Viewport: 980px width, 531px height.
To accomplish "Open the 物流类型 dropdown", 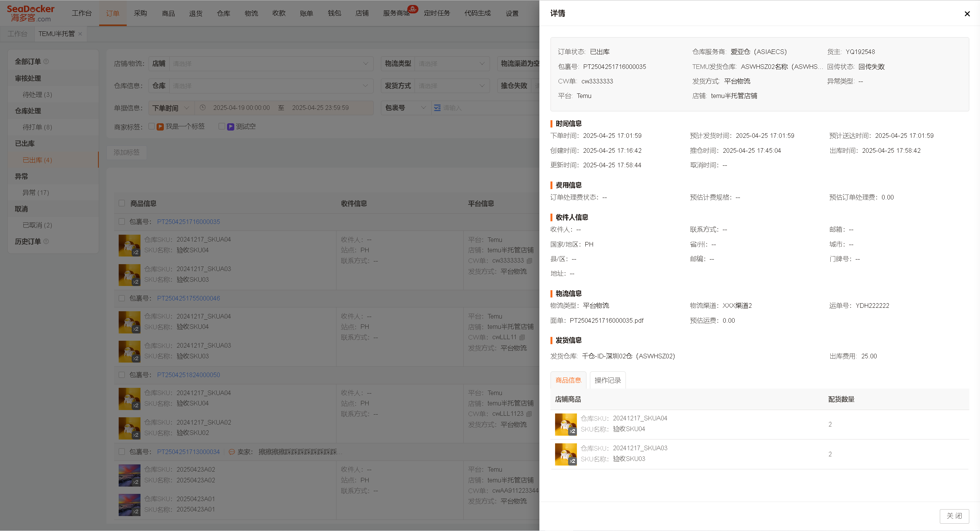I will point(452,64).
